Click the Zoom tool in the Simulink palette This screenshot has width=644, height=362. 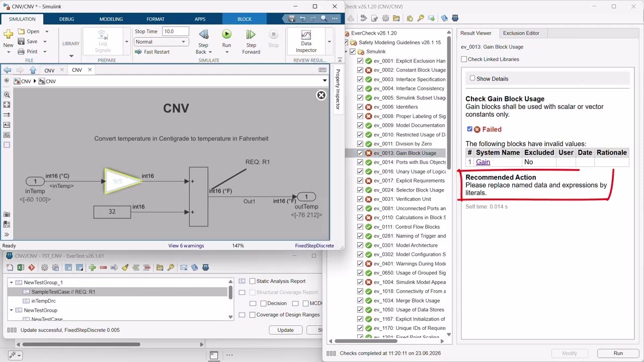[7, 95]
